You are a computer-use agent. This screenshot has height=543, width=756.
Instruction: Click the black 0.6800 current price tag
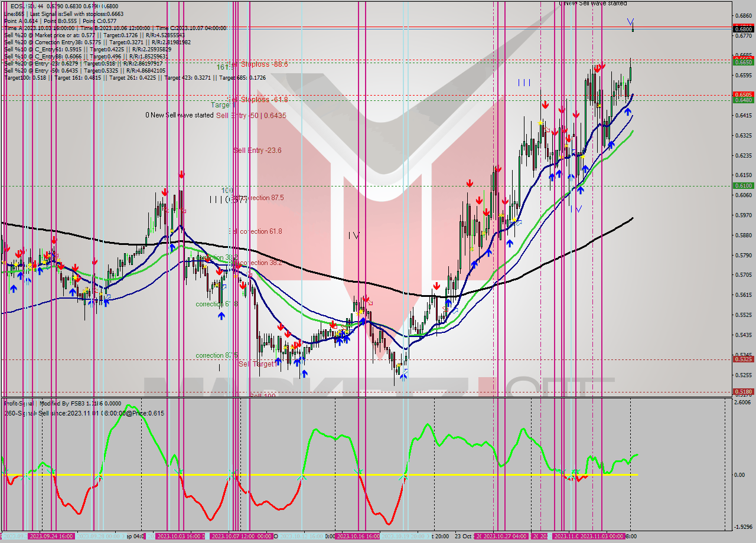point(742,28)
